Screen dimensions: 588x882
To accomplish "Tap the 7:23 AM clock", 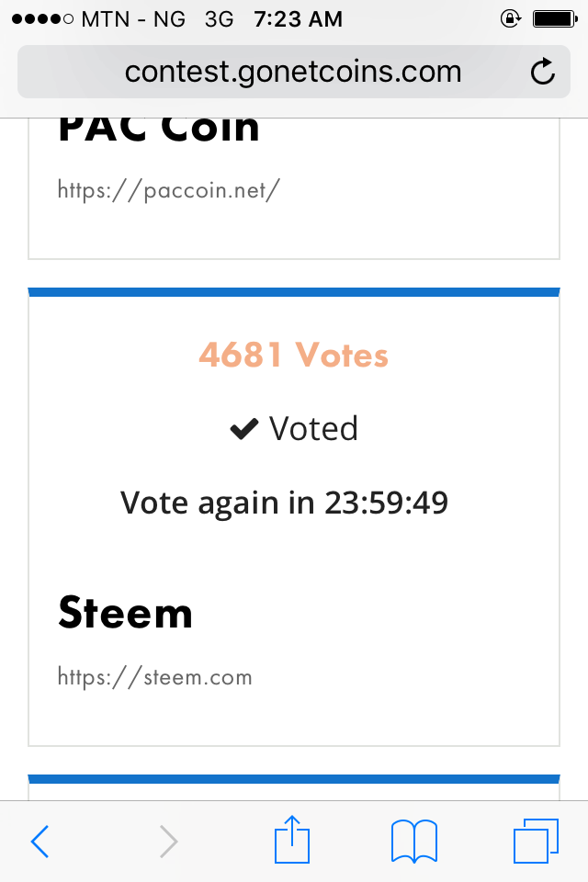I will [x=298, y=18].
